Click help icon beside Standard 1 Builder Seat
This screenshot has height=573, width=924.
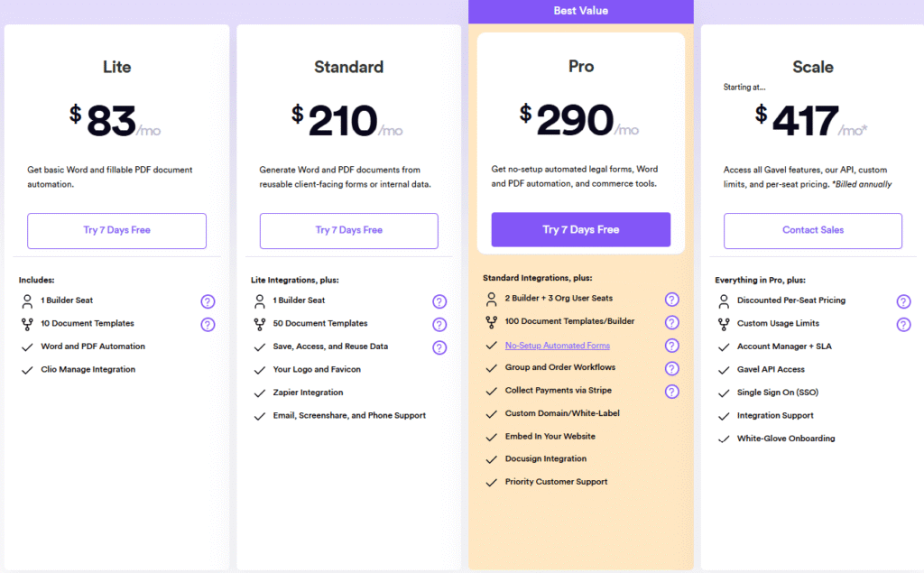click(439, 301)
